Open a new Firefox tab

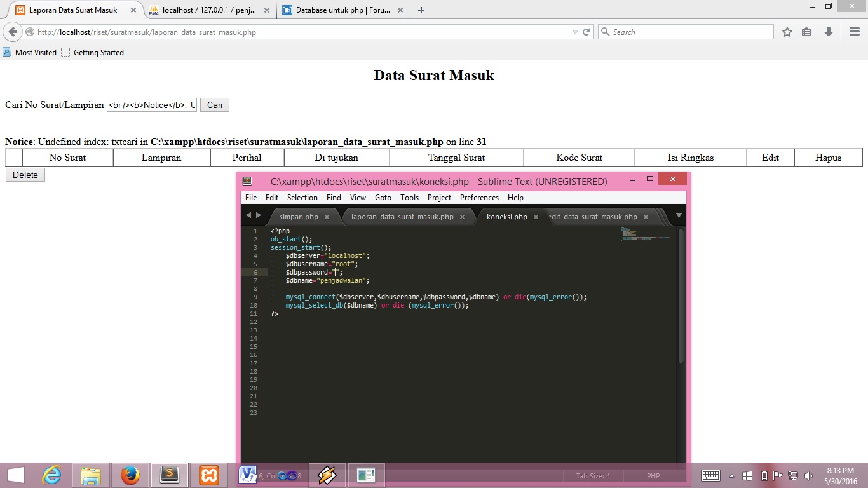(421, 10)
